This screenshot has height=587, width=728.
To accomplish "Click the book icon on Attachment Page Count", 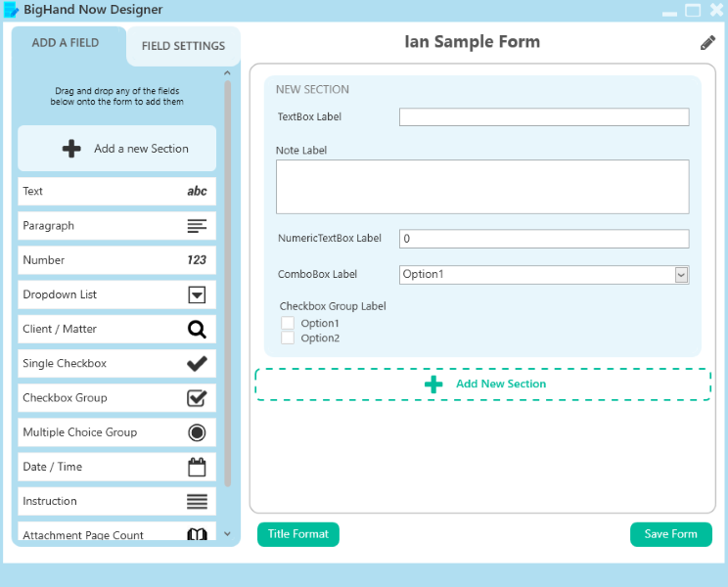I will click(x=197, y=534).
